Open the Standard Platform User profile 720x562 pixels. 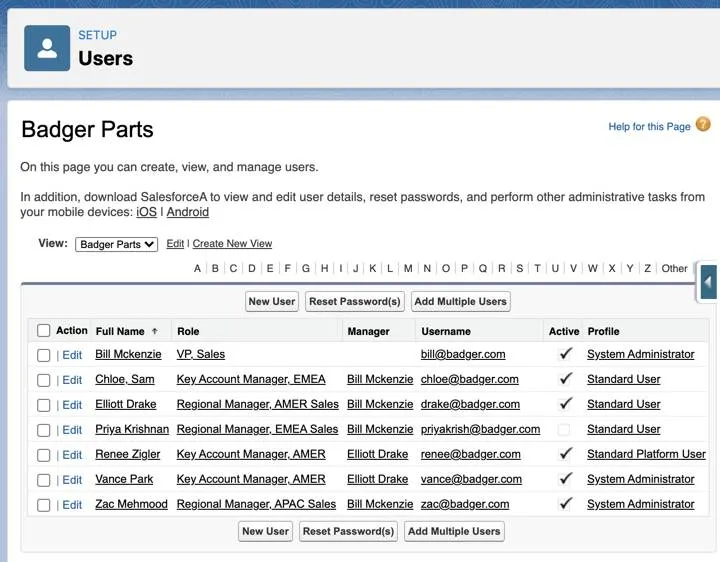646,454
